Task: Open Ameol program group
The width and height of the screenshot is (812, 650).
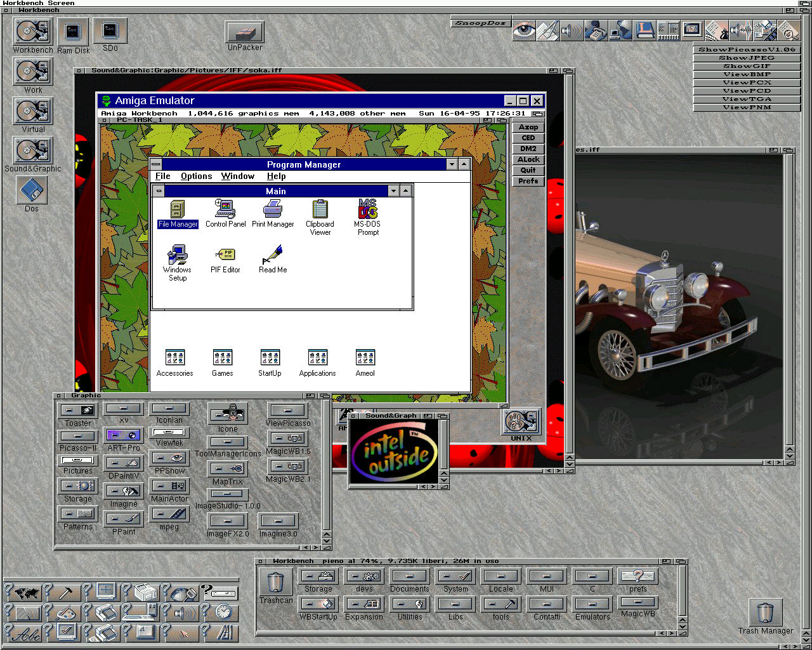Action: tap(365, 363)
